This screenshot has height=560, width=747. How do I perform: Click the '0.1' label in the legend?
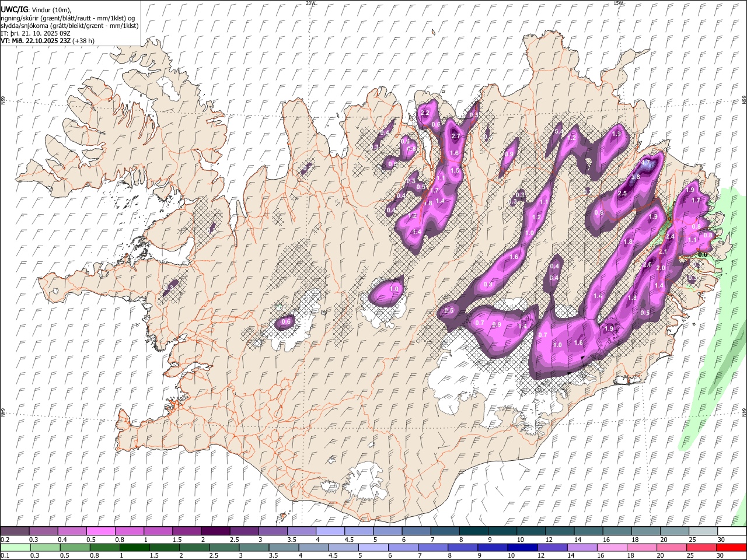click(x=5, y=556)
